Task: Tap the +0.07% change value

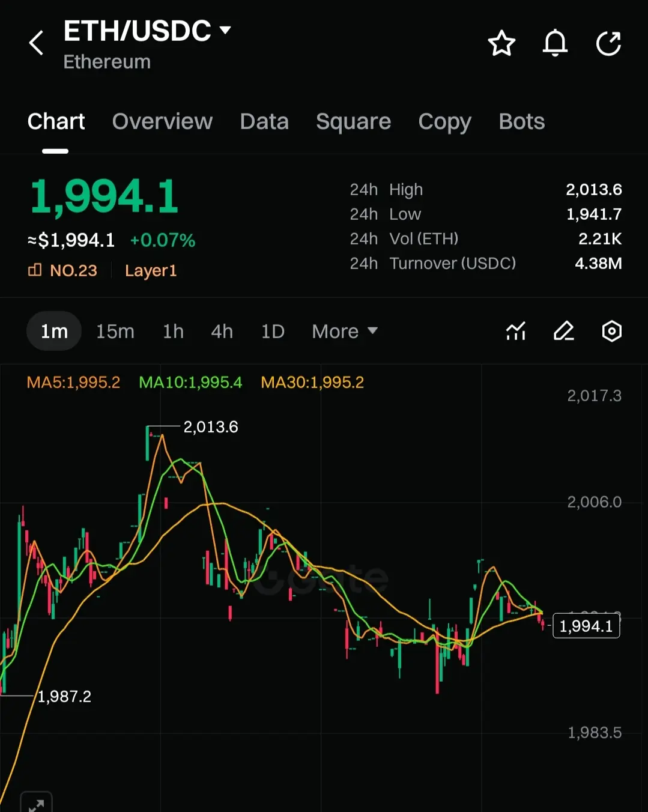Action: coord(163,240)
